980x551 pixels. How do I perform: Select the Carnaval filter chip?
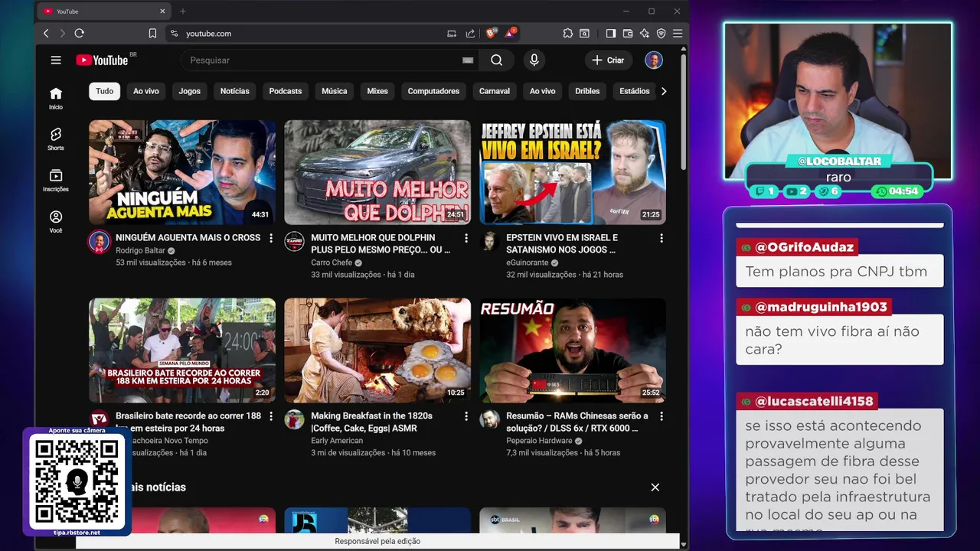(495, 91)
